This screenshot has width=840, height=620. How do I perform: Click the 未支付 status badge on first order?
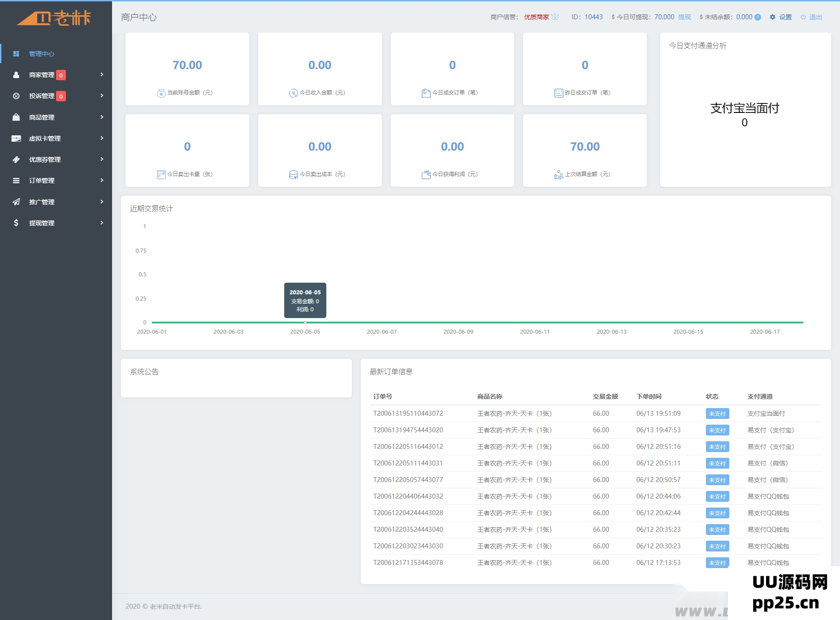coord(717,413)
